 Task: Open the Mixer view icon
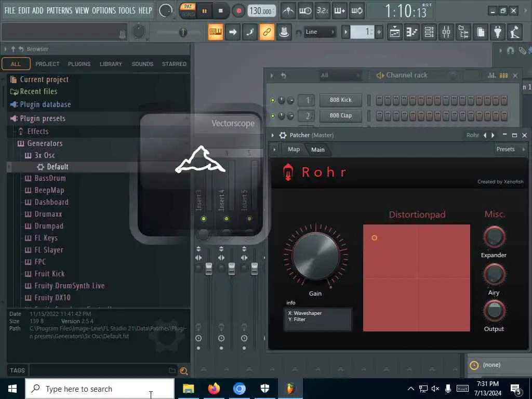(x=446, y=32)
